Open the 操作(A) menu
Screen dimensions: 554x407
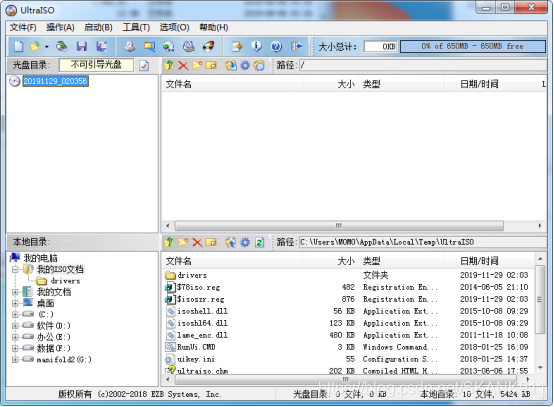(60, 27)
